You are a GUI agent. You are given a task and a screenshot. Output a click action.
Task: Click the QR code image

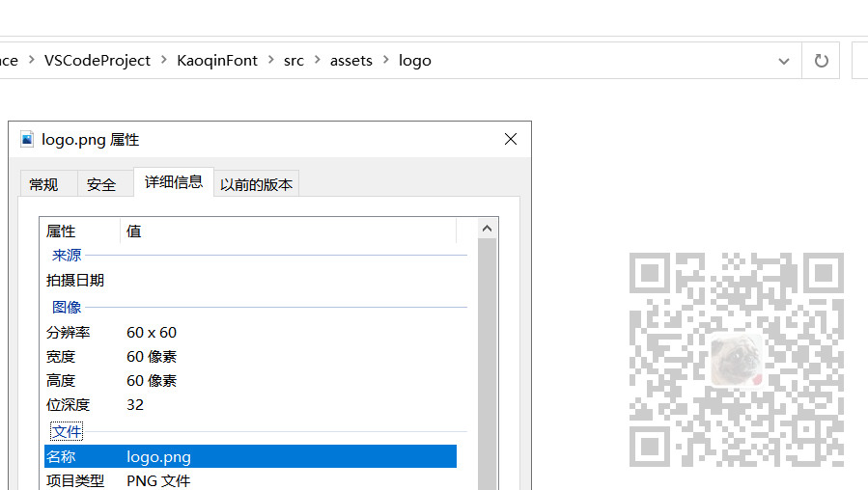click(x=737, y=360)
